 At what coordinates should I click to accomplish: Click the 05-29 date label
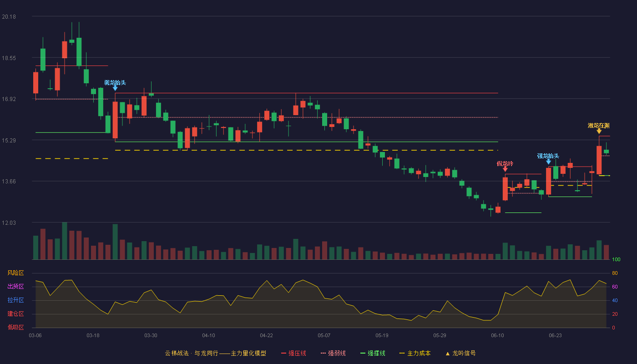(x=440, y=335)
